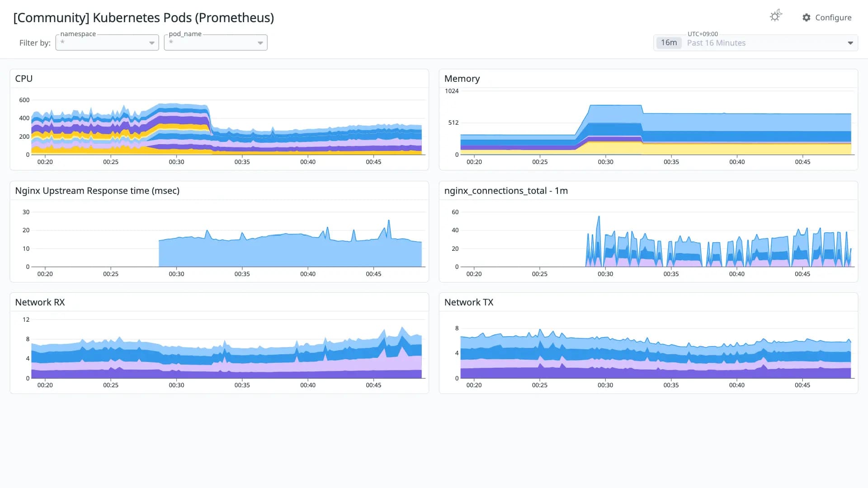Click the 1024 axis label on Memory chart
The height and width of the screenshot is (488, 868).
coord(452,91)
